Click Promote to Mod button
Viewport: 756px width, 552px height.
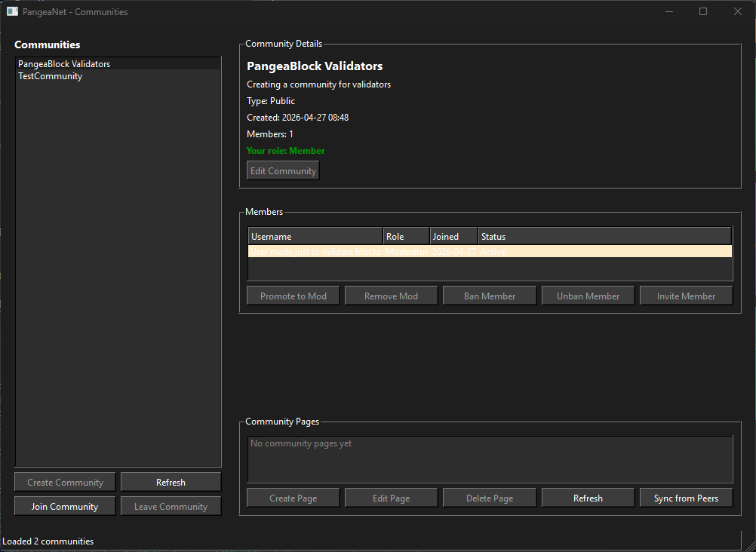pos(293,296)
